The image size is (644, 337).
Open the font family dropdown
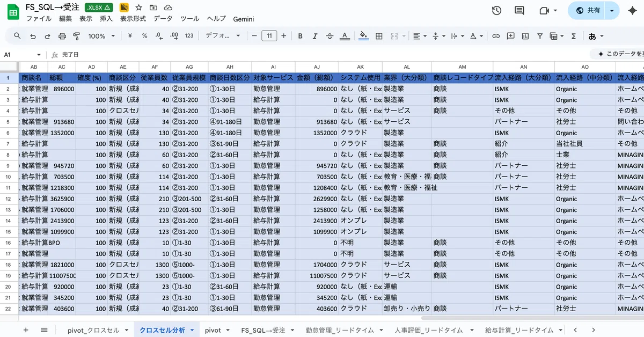click(x=223, y=36)
